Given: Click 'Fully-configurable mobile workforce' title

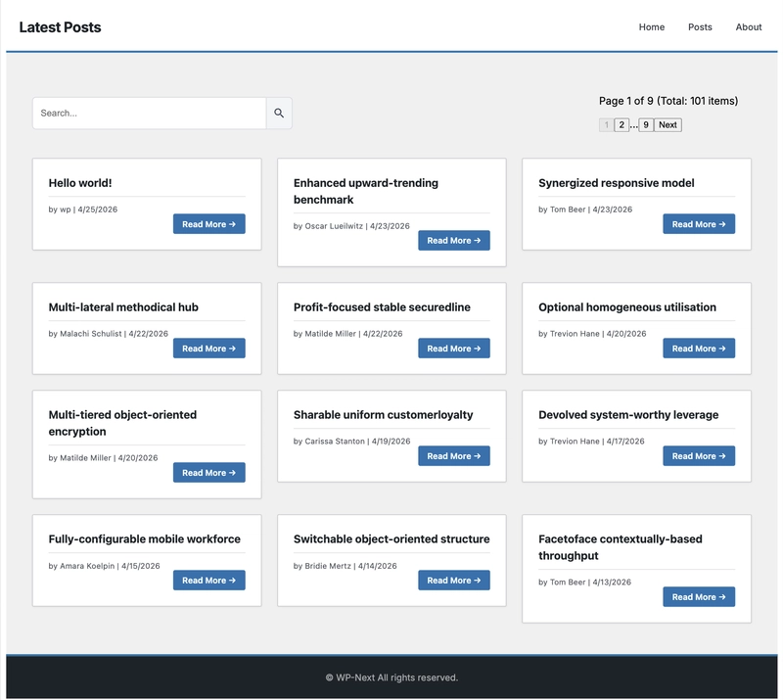Looking at the screenshot, I should pyautogui.click(x=144, y=539).
